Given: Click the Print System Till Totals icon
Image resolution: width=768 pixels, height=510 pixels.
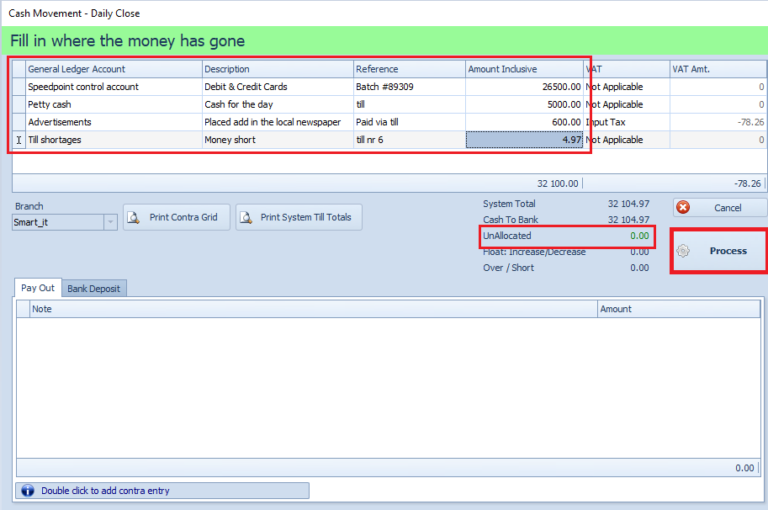Looking at the screenshot, I should 246,217.
